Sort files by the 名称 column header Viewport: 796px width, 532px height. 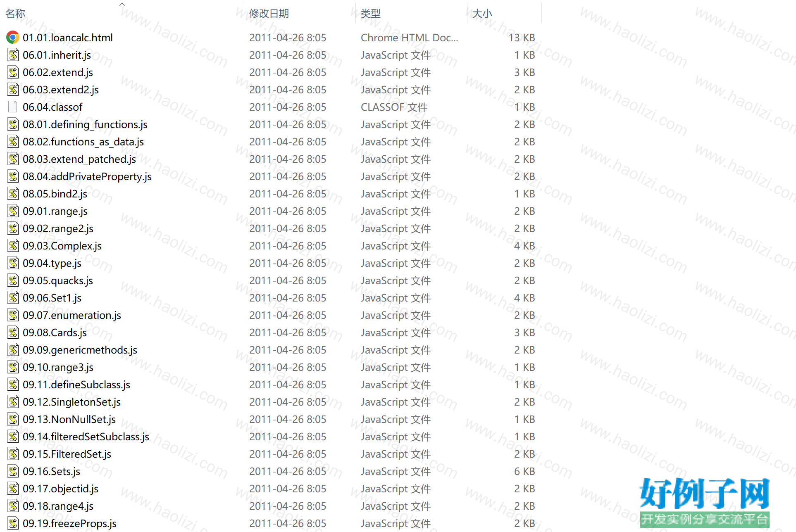(x=15, y=14)
